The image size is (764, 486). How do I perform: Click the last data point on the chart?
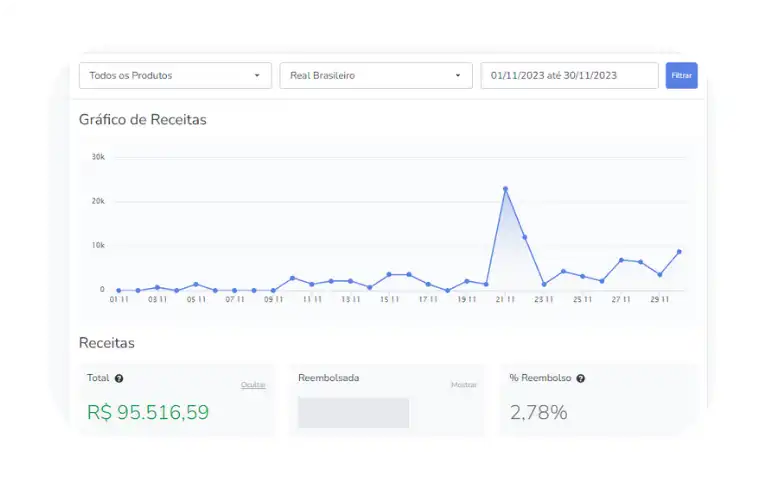tap(680, 252)
